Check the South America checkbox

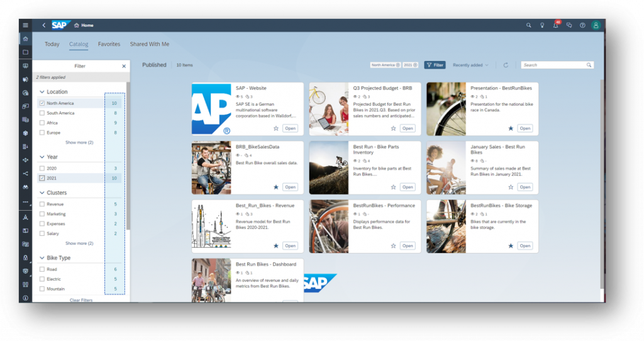coord(42,113)
